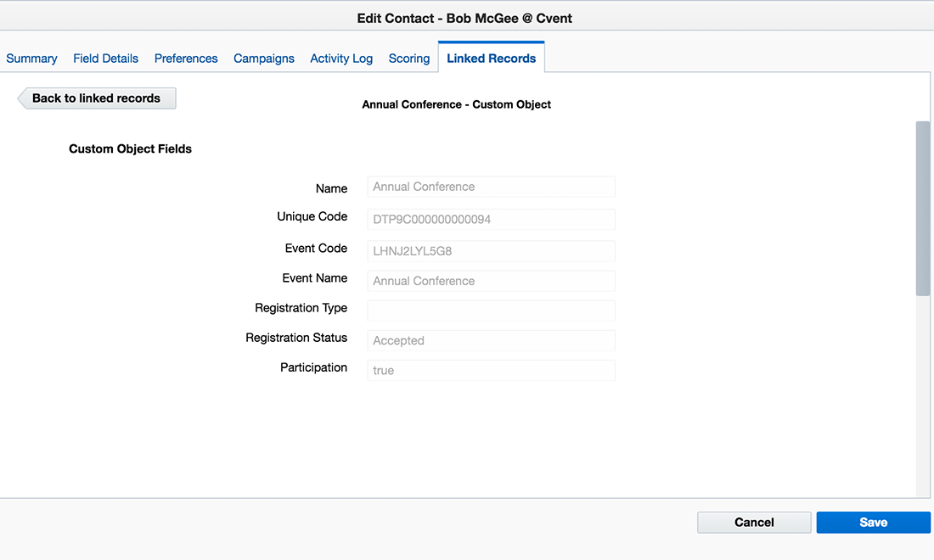
Task: Click the empty Registration Type field
Action: pos(491,310)
